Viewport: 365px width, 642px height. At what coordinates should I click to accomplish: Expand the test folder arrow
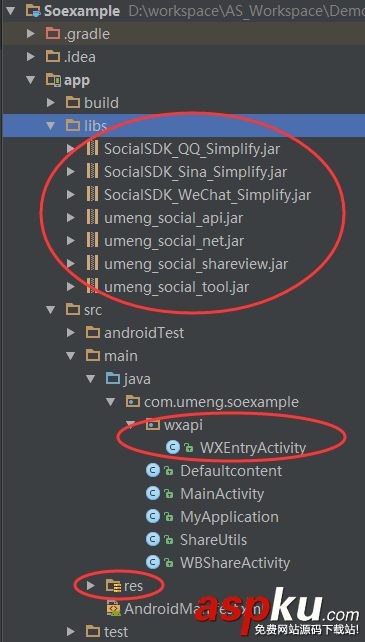tap(71, 632)
